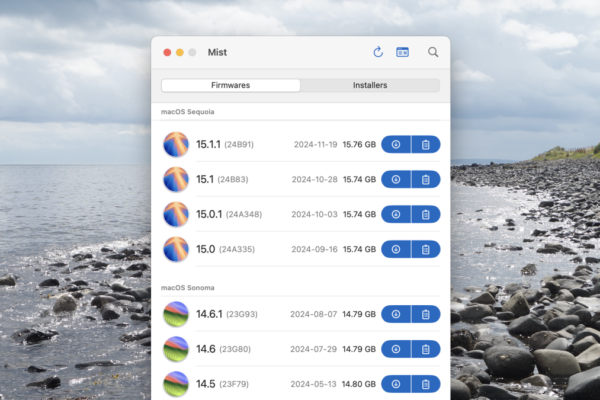
Task: Click the Sequoia icon for 15.0.1
Action: pyautogui.click(x=176, y=214)
